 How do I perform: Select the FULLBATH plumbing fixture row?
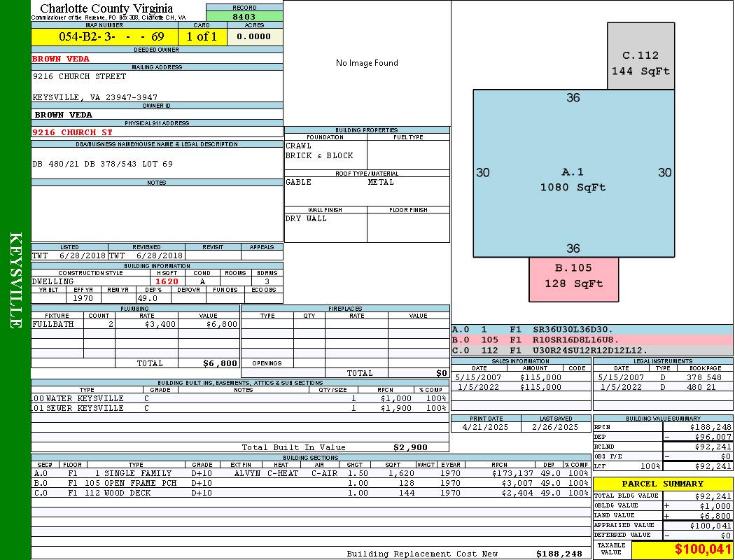(136, 324)
